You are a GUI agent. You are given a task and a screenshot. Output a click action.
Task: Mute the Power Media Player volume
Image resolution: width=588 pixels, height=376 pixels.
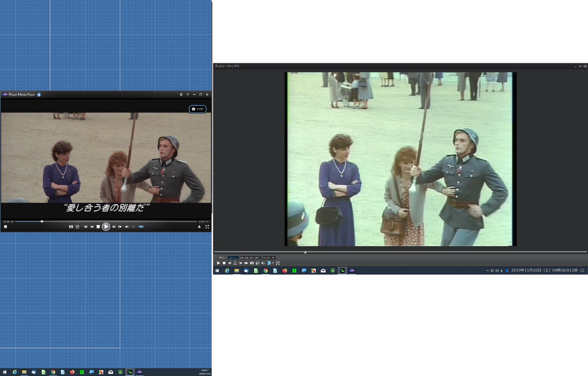127,227
